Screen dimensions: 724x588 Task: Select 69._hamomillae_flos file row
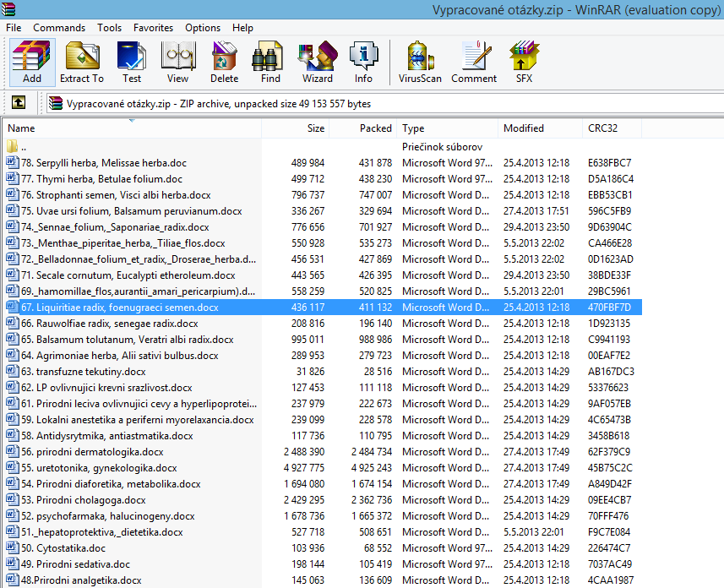(322, 291)
